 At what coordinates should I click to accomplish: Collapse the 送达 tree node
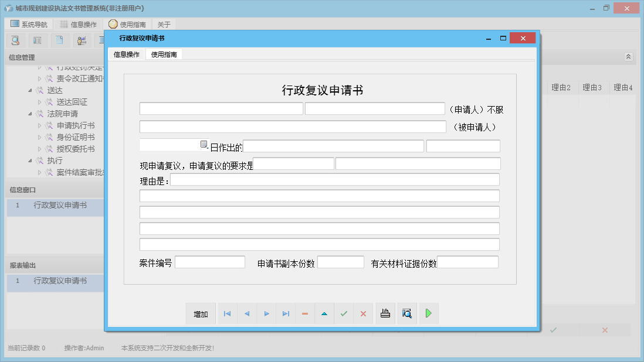(x=30, y=90)
